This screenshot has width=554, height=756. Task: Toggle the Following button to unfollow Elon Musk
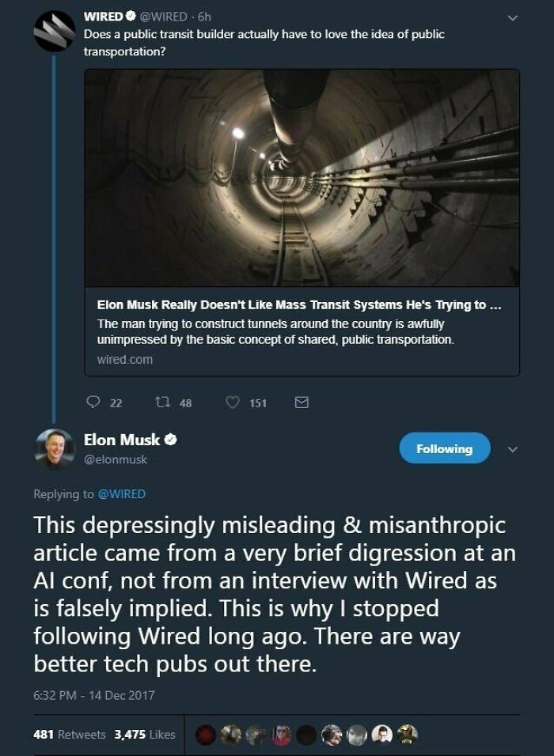click(444, 447)
